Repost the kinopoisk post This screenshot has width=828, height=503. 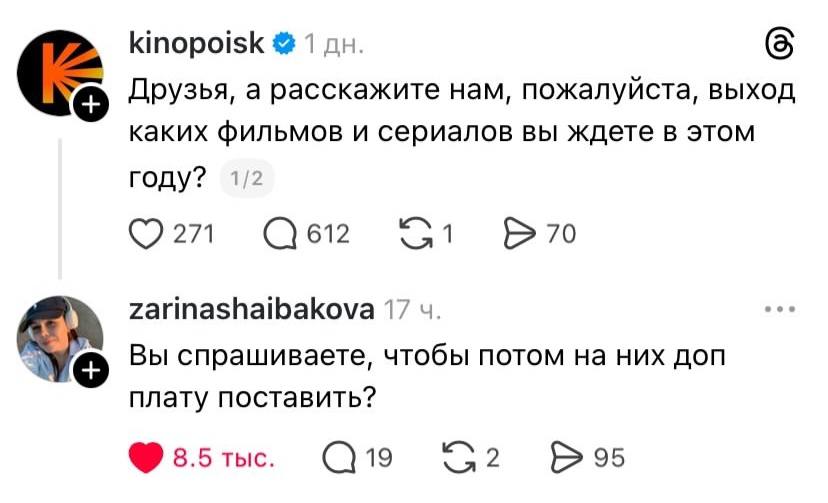413,234
